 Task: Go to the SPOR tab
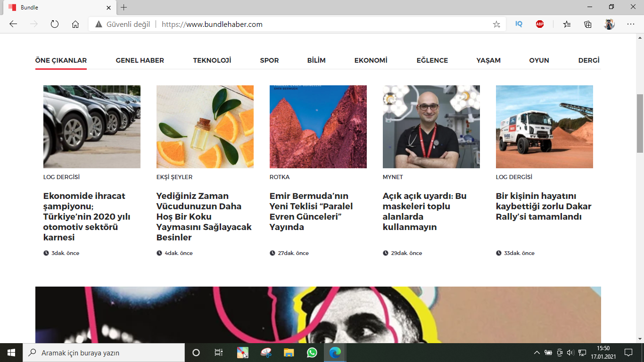(x=269, y=60)
